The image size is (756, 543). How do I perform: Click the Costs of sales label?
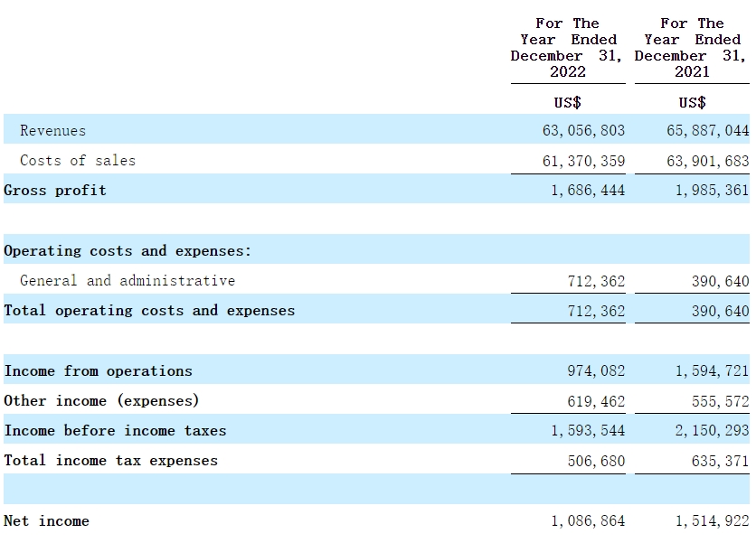coord(78,161)
